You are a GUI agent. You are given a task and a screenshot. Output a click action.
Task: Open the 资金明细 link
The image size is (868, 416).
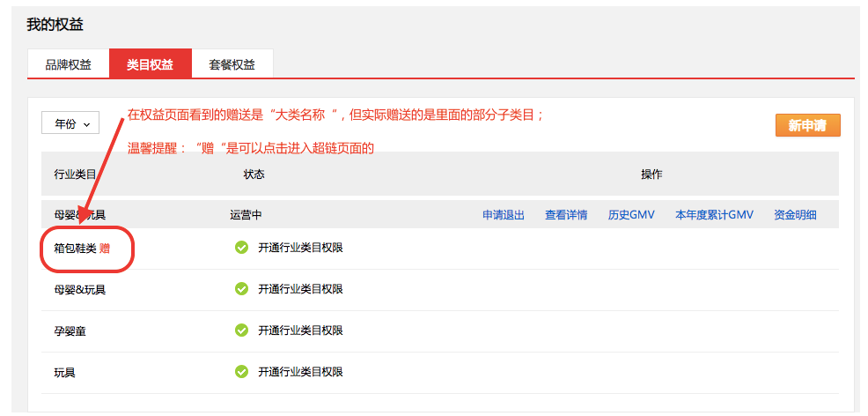(795, 215)
